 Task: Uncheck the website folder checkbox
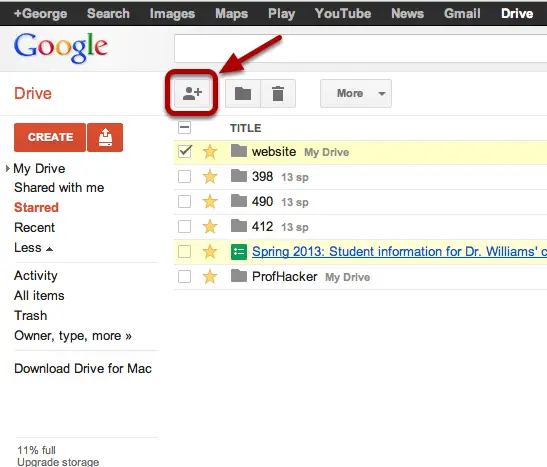point(184,151)
